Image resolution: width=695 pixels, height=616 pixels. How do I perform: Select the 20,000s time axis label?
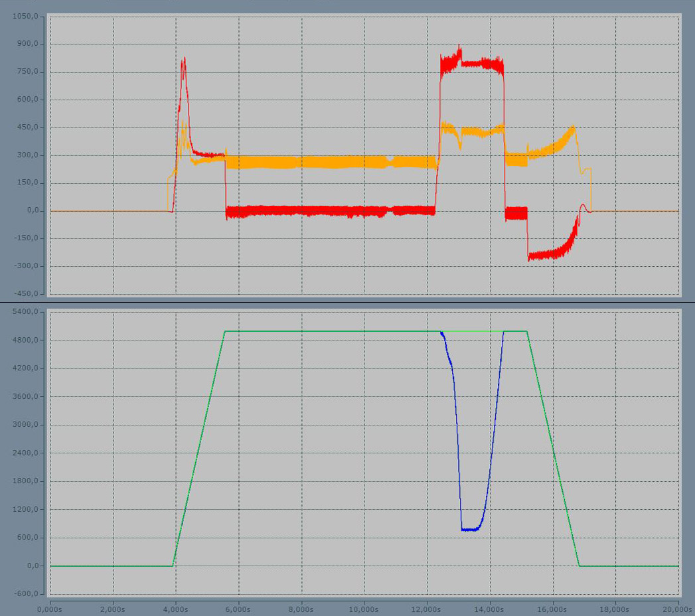tap(678, 609)
